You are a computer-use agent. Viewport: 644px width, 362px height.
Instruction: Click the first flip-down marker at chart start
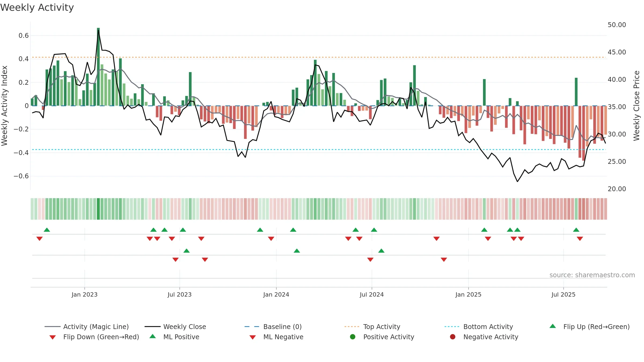[x=39, y=239]
